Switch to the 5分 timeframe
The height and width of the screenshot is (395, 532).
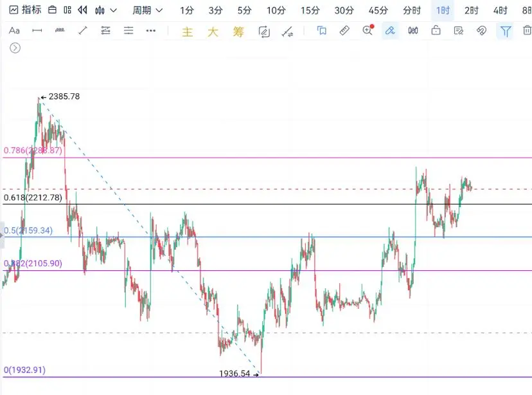pos(244,10)
